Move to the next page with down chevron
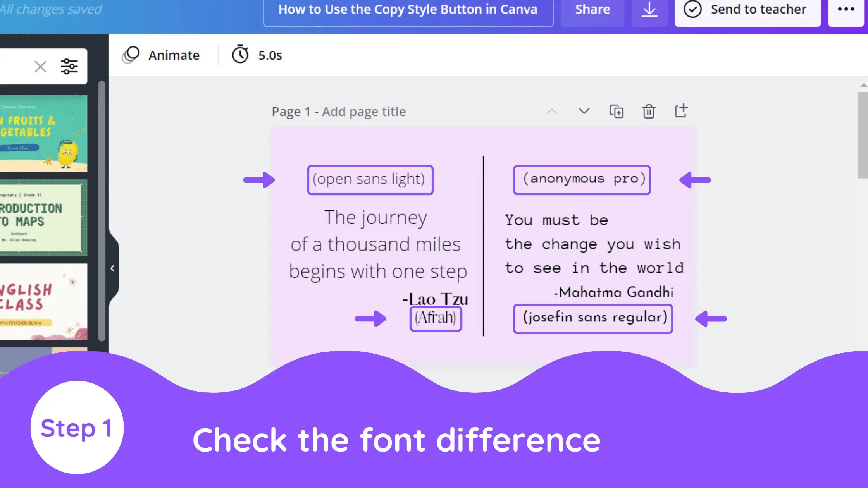Viewport: 868px width, 488px height. 584,112
